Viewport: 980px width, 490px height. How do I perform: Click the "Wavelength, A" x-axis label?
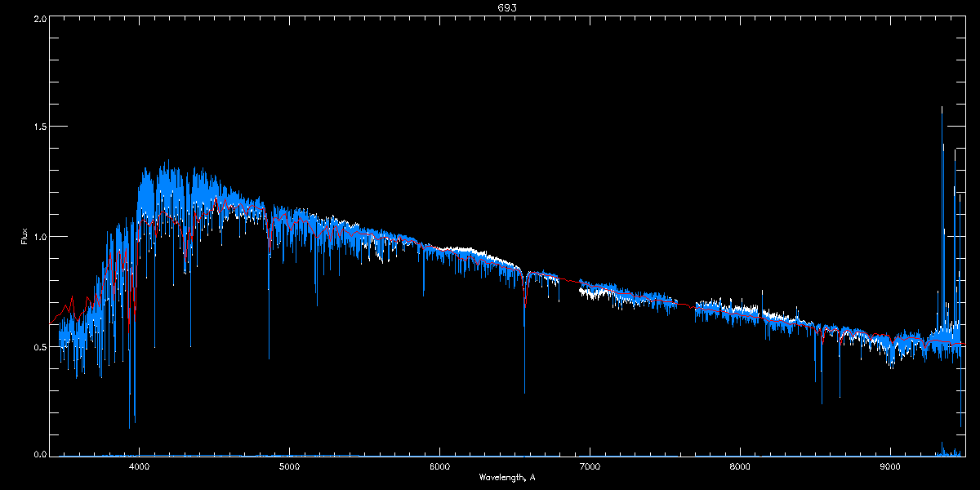506,477
